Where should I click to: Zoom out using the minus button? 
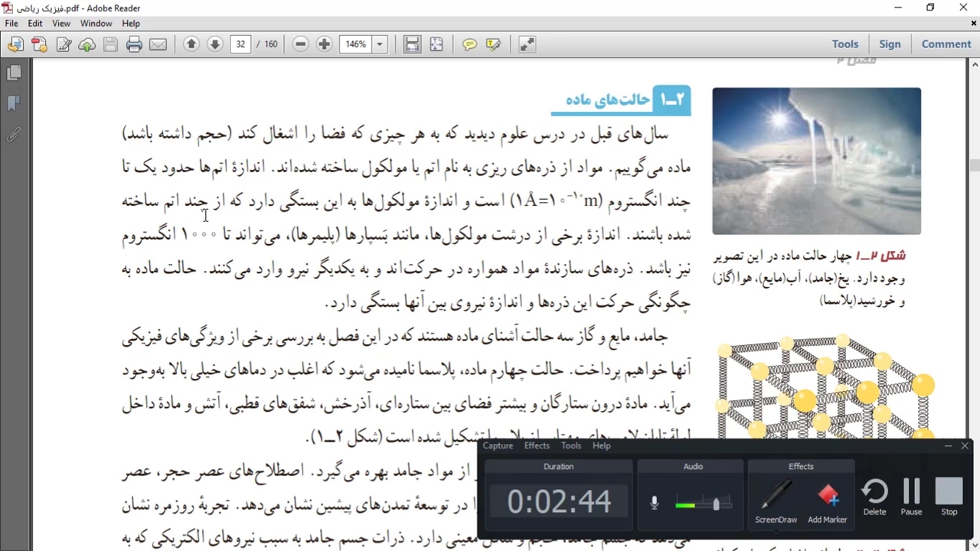point(300,44)
